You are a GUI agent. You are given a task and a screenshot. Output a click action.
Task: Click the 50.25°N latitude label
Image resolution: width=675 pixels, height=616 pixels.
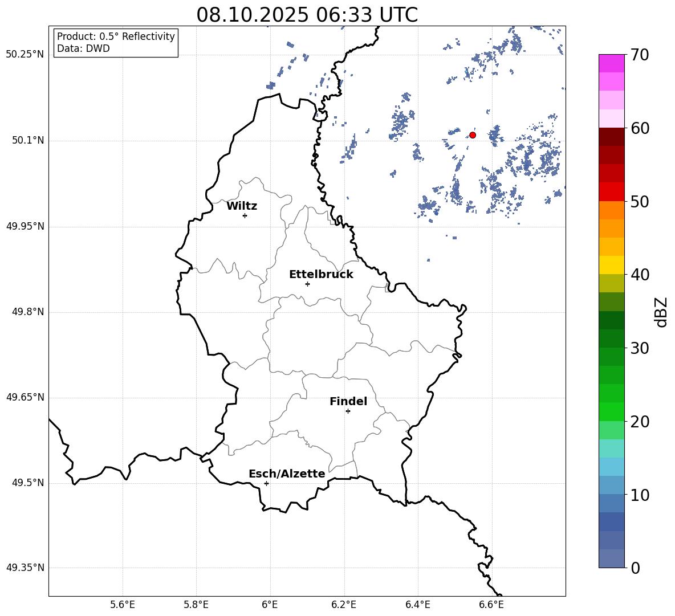click(x=25, y=55)
